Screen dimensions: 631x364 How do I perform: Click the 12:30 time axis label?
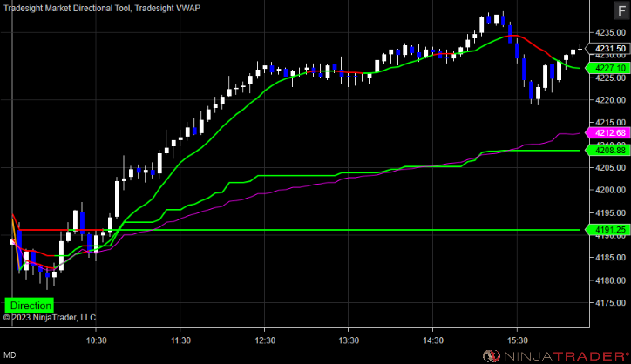click(x=265, y=340)
